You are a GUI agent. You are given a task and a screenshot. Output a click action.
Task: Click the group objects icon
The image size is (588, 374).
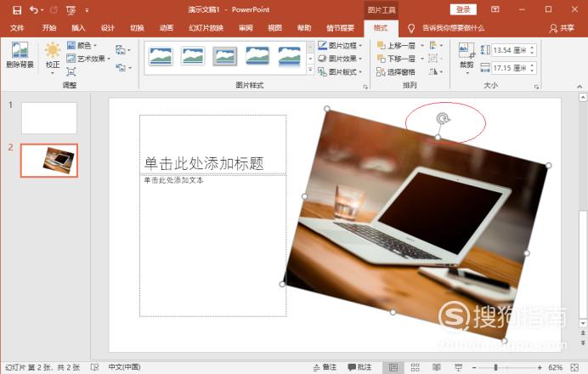(434, 59)
